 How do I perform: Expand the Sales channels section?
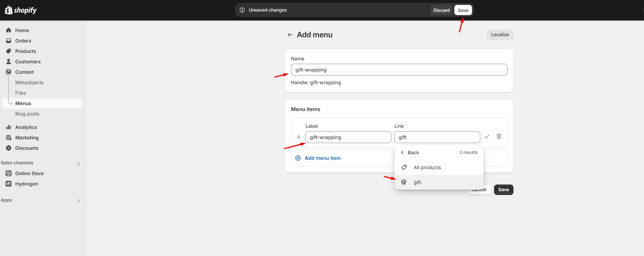pyautogui.click(x=79, y=163)
